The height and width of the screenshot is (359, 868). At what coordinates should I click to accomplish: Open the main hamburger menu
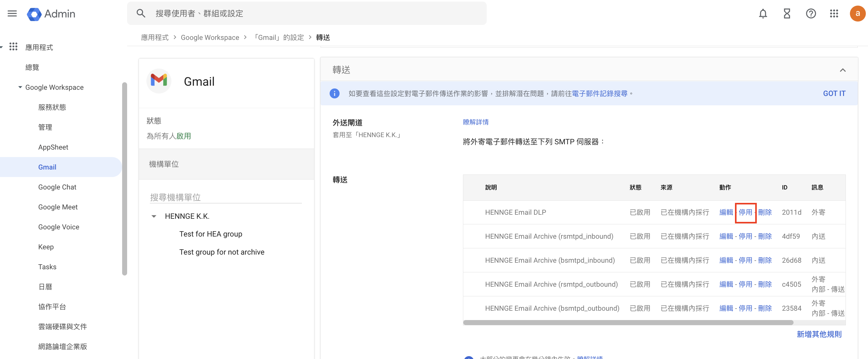coord(12,13)
